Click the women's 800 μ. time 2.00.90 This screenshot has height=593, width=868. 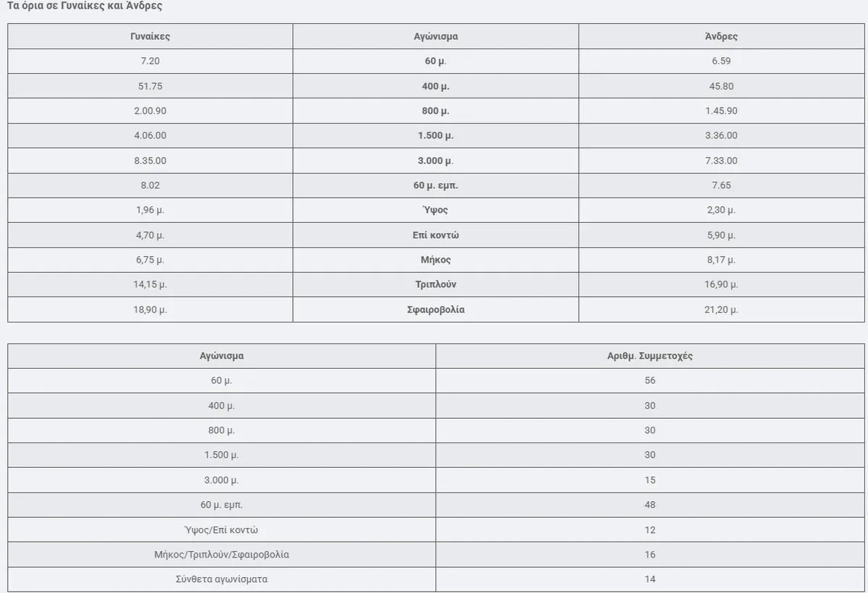(150, 111)
